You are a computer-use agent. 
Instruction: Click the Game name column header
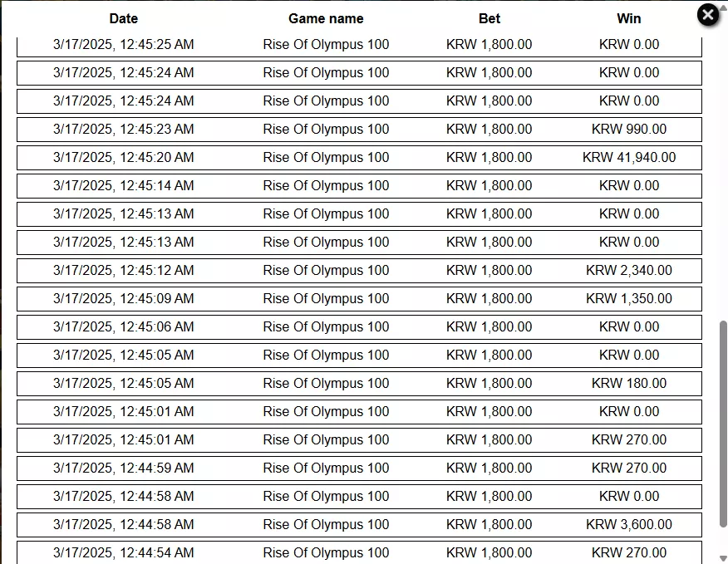(x=326, y=18)
